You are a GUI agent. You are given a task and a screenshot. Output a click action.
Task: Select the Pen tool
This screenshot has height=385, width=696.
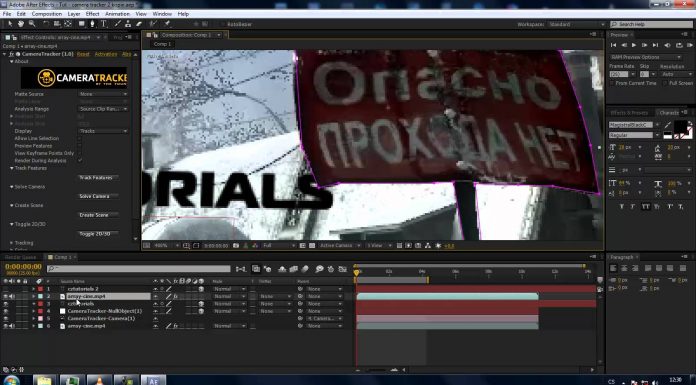pos(92,24)
